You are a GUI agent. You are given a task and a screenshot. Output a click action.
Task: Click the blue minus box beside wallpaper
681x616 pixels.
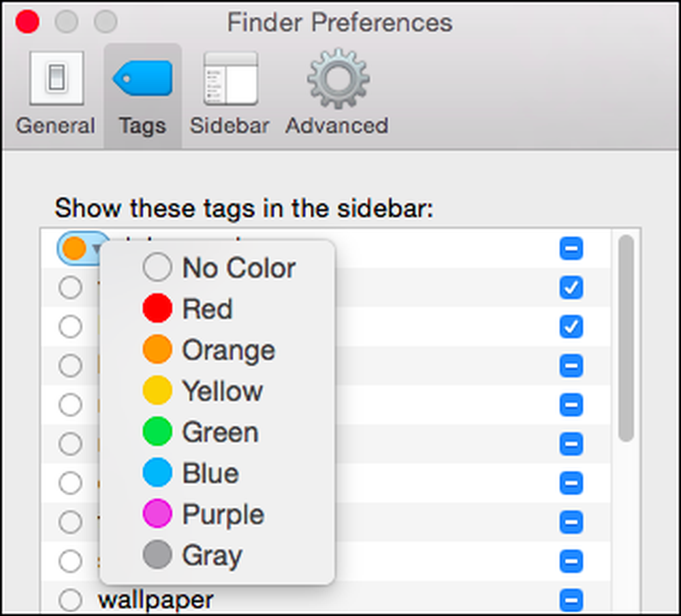click(x=571, y=600)
